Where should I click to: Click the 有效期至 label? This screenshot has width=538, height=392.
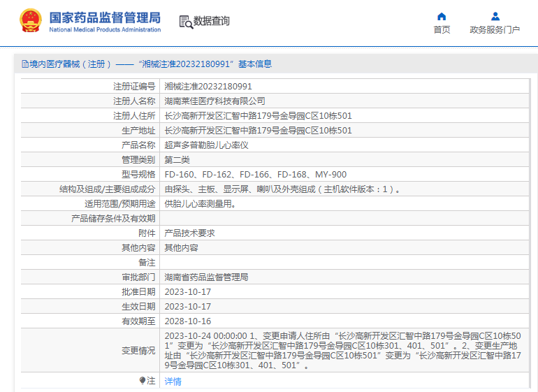[138, 321]
